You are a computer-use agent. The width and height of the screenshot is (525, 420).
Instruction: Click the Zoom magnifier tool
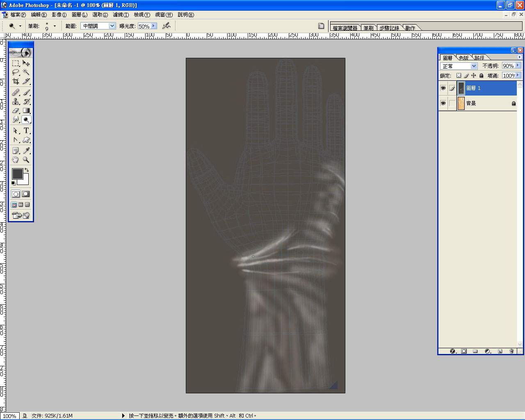coord(26,160)
